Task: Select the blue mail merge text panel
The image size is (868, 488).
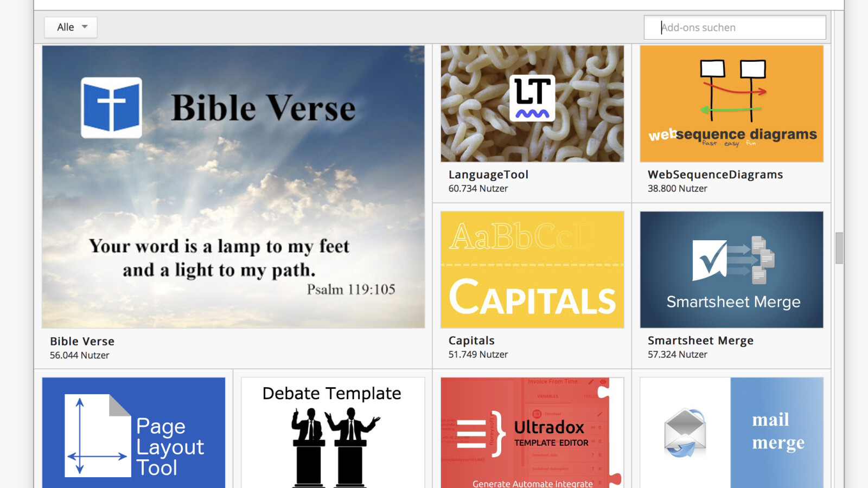Action: point(777,432)
